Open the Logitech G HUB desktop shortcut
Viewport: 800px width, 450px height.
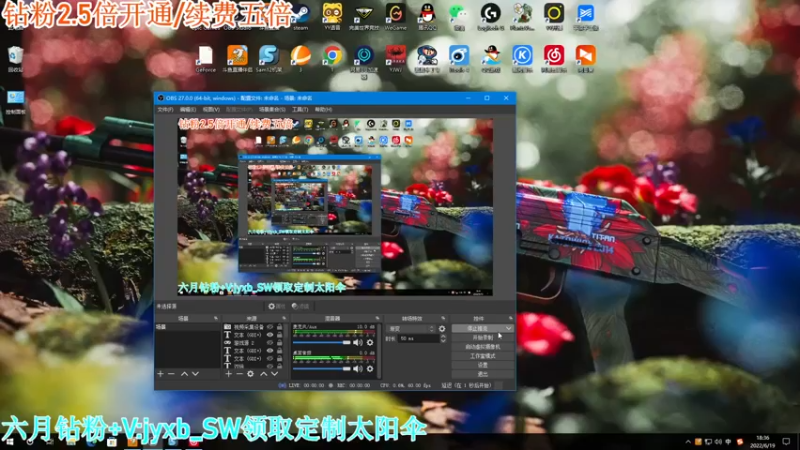click(491, 16)
